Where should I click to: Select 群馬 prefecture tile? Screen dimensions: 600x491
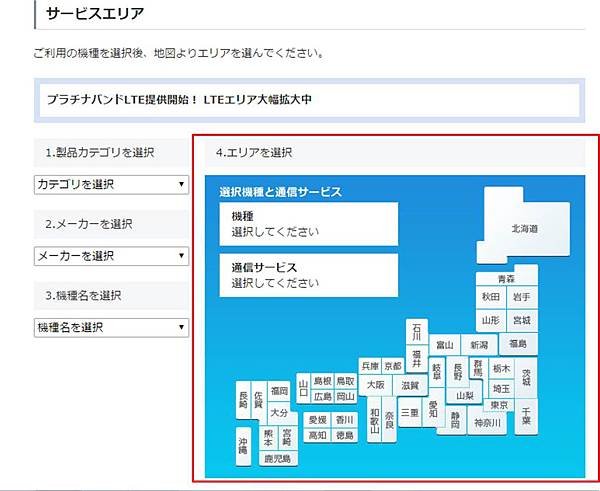click(x=478, y=368)
